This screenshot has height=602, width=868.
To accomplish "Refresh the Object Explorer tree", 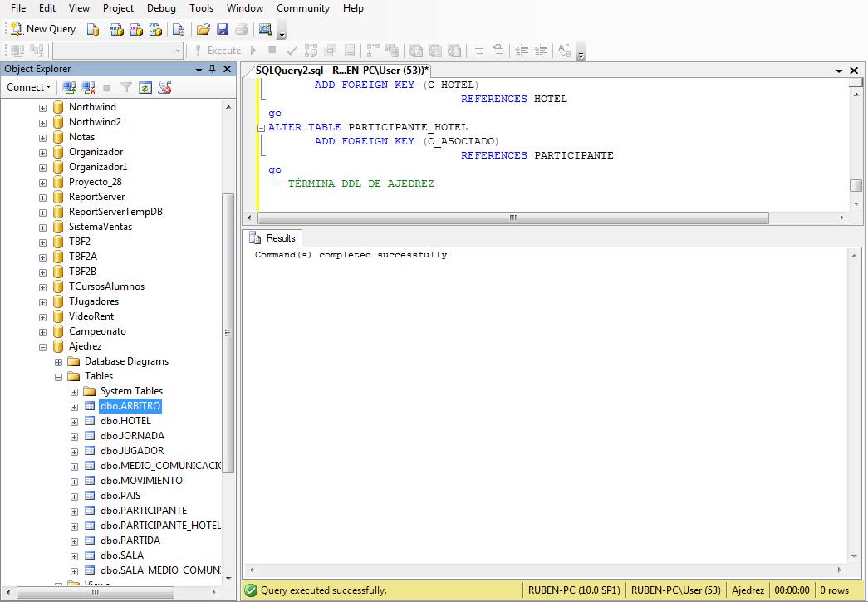I will (144, 87).
